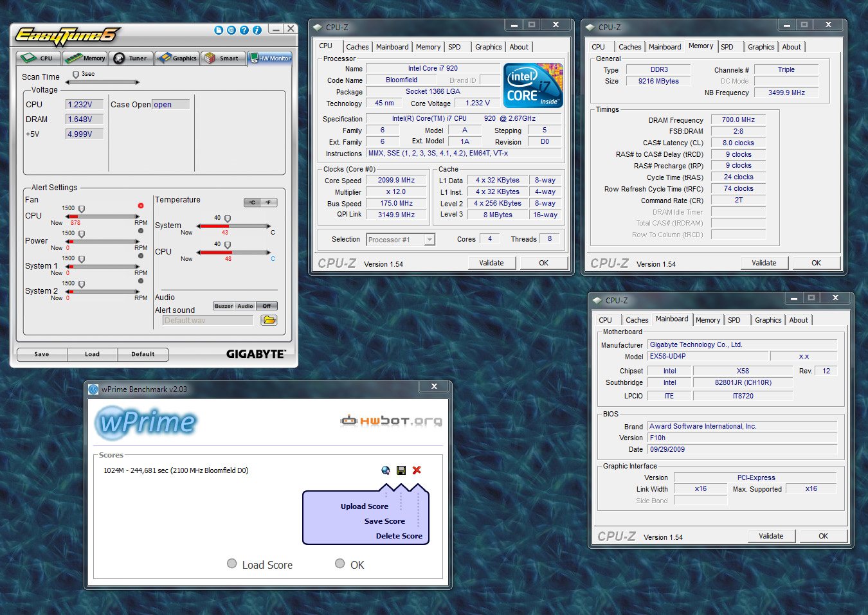Toggle the CPU fan alert red indicator
The image size is (868, 615).
pyautogui.click(x=141, y=206)
